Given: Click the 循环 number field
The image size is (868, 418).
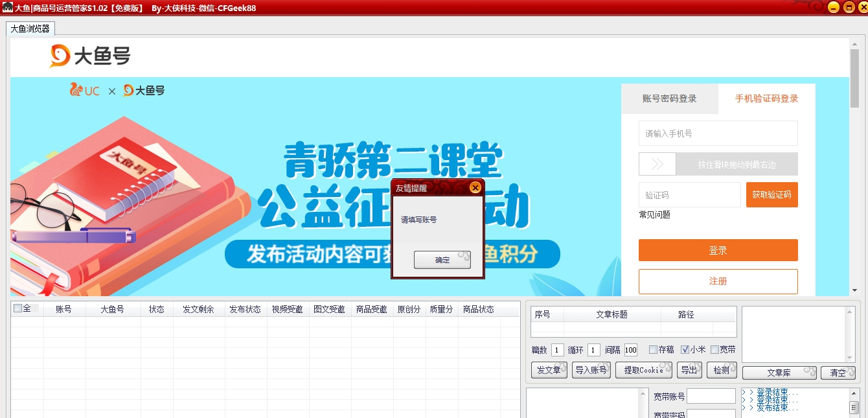Looking at the screenshot, I should (x=594, y=350).
